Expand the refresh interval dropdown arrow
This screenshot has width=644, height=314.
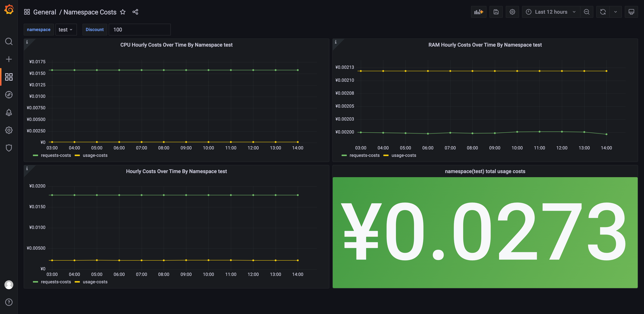coord(616,12)
